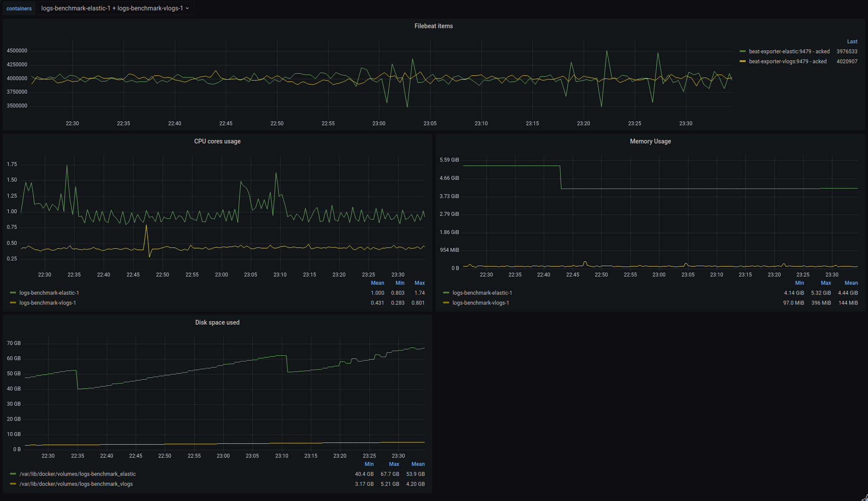The width and height of the screenshot is (868, 501).
Task: Click the 23:10 tick on Memory Usage axis
Action: click(717, 275)
